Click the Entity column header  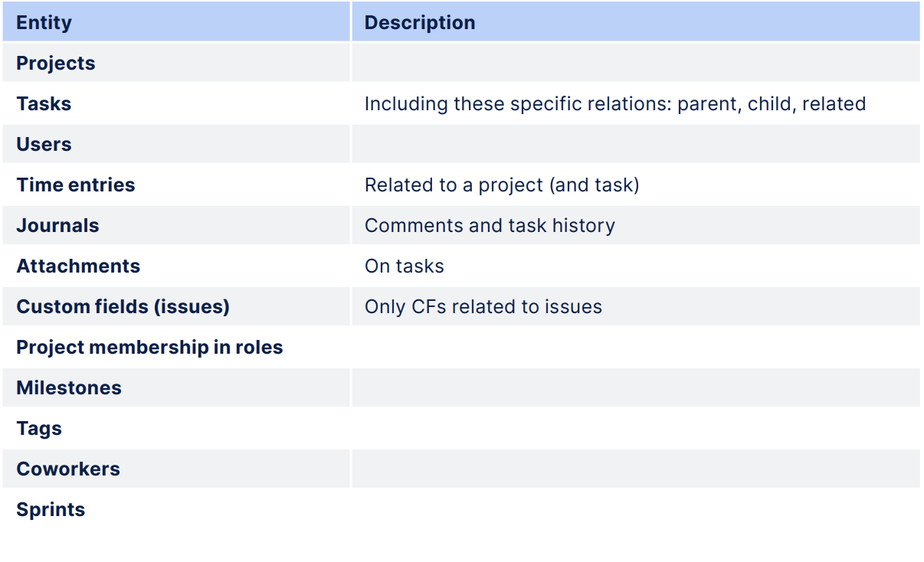point(44,23)
